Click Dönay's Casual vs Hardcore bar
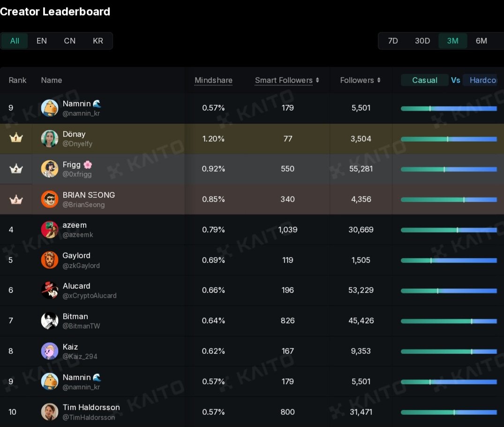Screen dimensions: 504x427 click(x=449, y=139)
